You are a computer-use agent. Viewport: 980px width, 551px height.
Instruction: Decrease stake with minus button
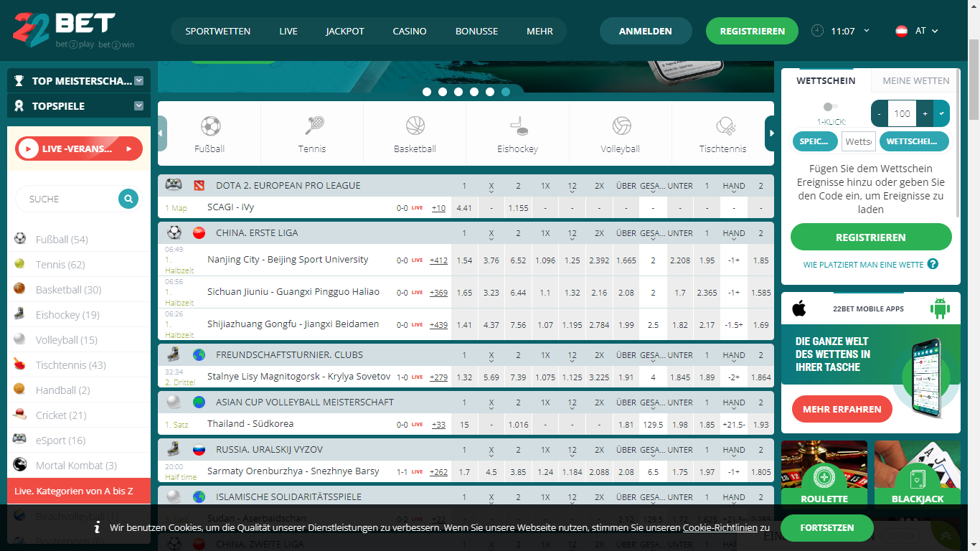(x=880, y=113)
